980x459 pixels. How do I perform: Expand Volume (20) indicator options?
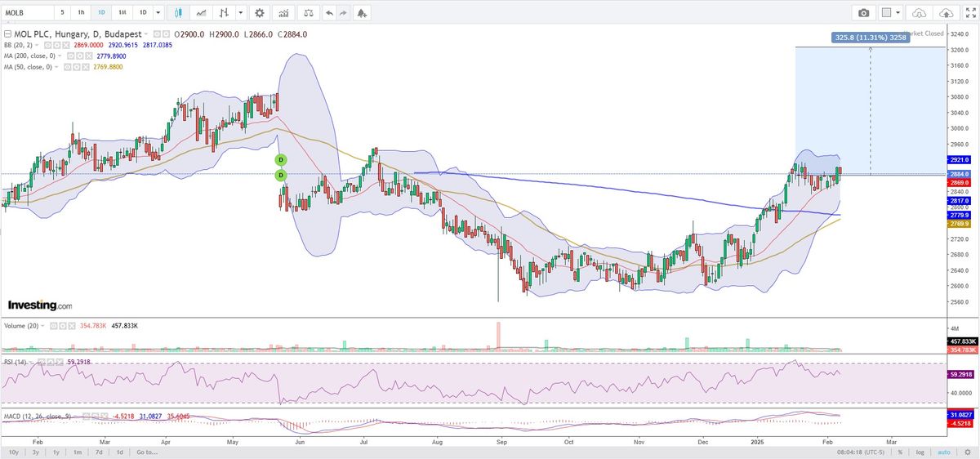coord(42,326)
